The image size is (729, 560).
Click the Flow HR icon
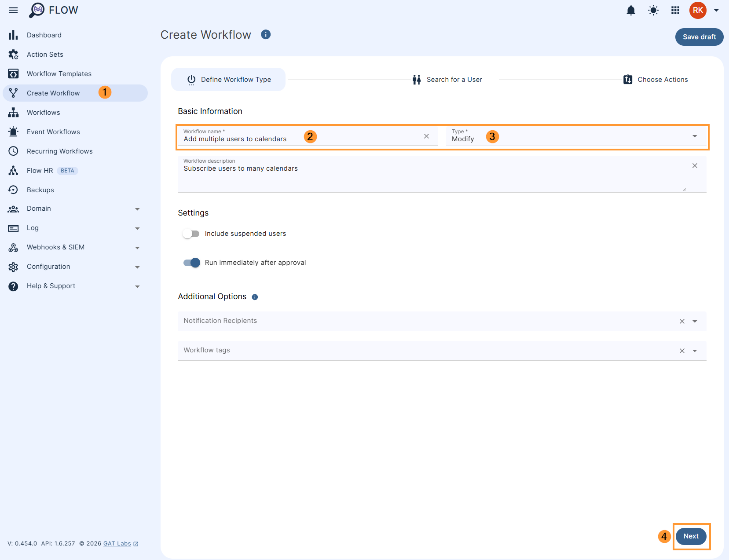[13, 170]
